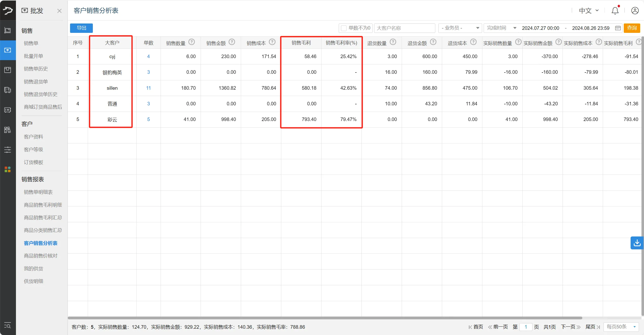Switch to 销售单明细表 in the left menu

pyautogui.click(x=38, y=192)
